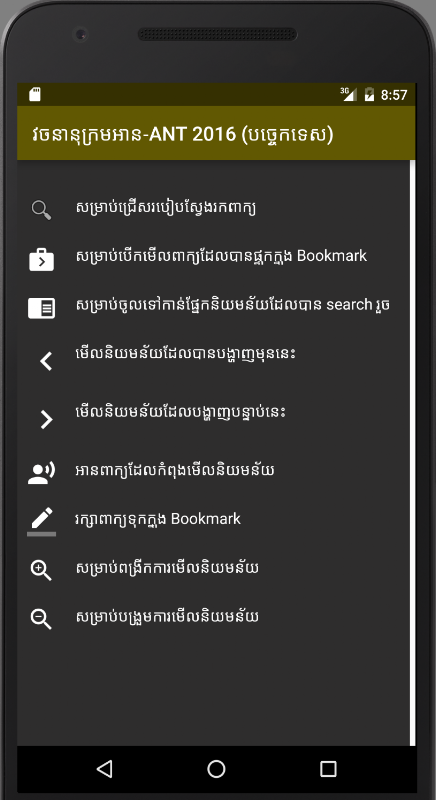436x800 pixels.
Task: Click the vertical scrollbar on the right edge
Action: click(413, 453)
